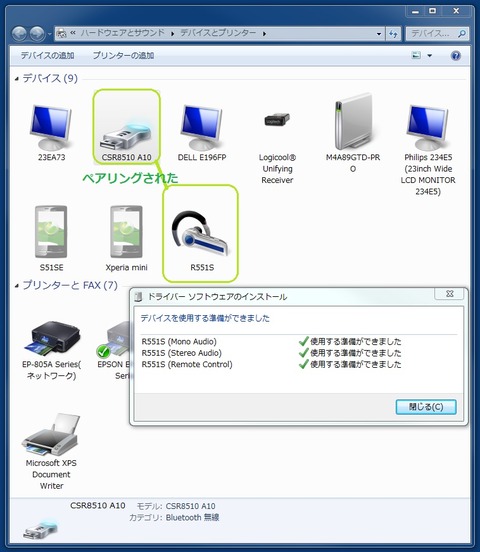
Task: Open the address bar history dropdown
Action: 379,34
